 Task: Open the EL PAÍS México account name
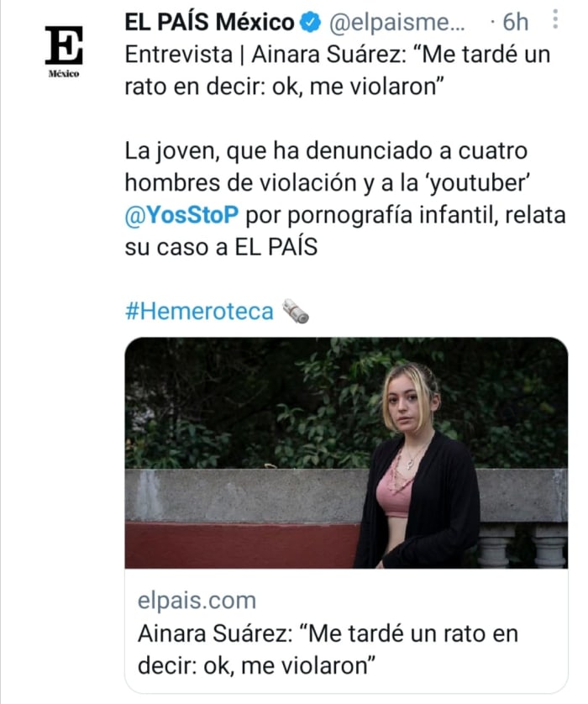pyautogui.click(x=209, y=22)
